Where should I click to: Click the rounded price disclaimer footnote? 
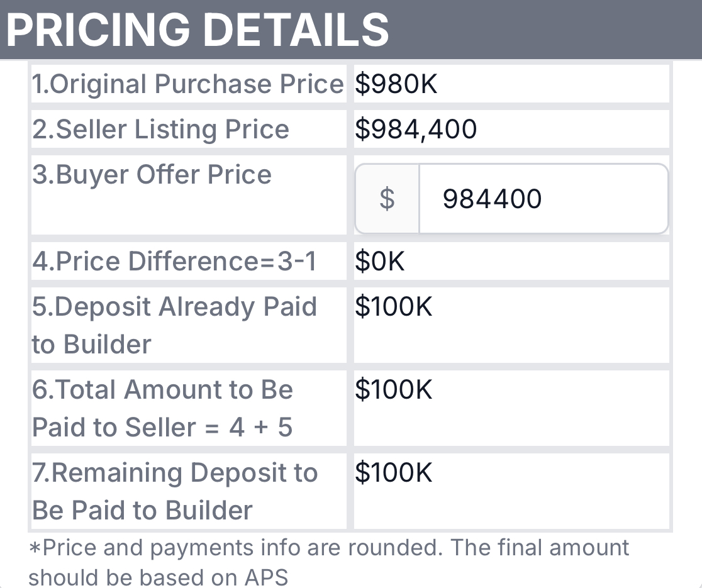[x=329, y=562]
